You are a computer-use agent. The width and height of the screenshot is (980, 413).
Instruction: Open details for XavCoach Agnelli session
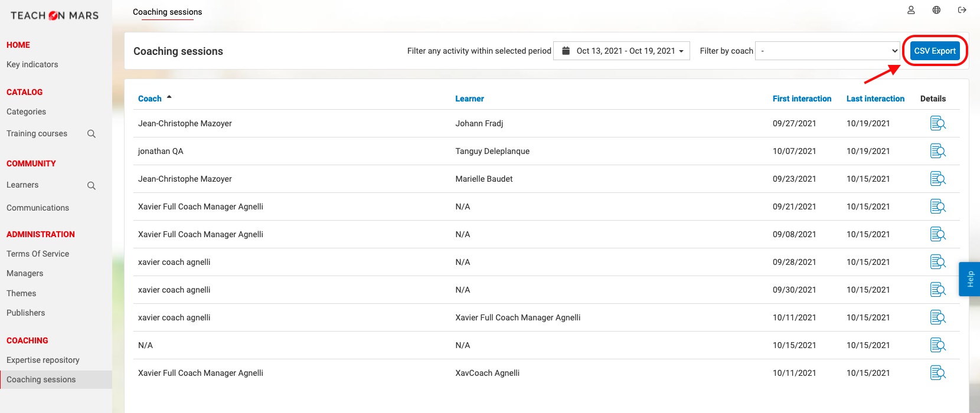pyautogui.click(x=937, y=373)
